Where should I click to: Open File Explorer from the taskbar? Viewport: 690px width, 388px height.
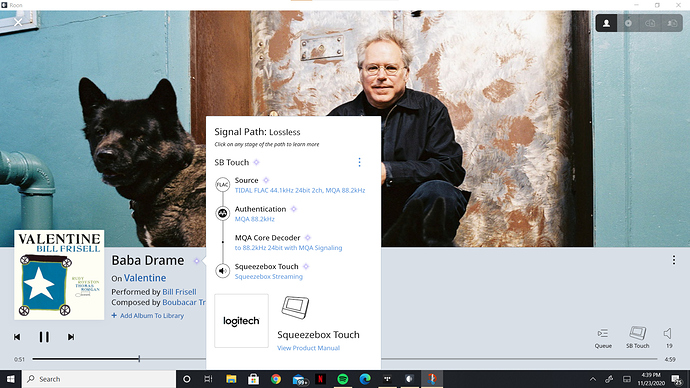pos(231,379)
